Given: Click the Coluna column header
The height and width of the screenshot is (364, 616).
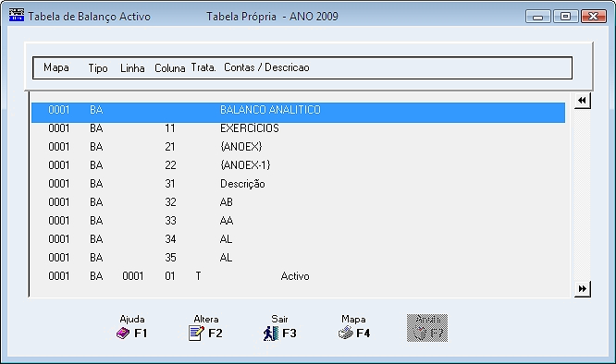Looking at the screenshot, I should tap(169, 68).
